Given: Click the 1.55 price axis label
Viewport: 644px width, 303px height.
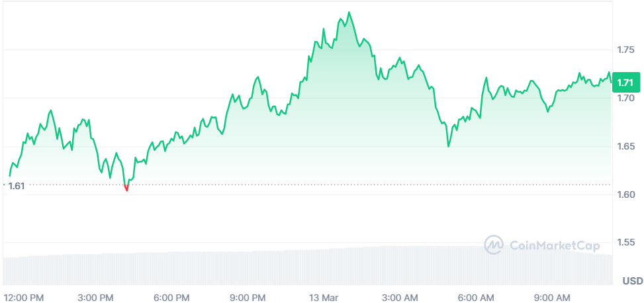Looking at the screenshot, I should [626, 243].
